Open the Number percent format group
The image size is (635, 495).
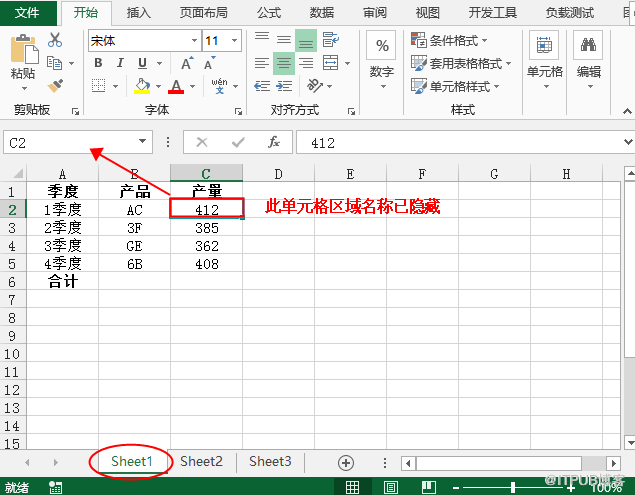coord(381,60)
